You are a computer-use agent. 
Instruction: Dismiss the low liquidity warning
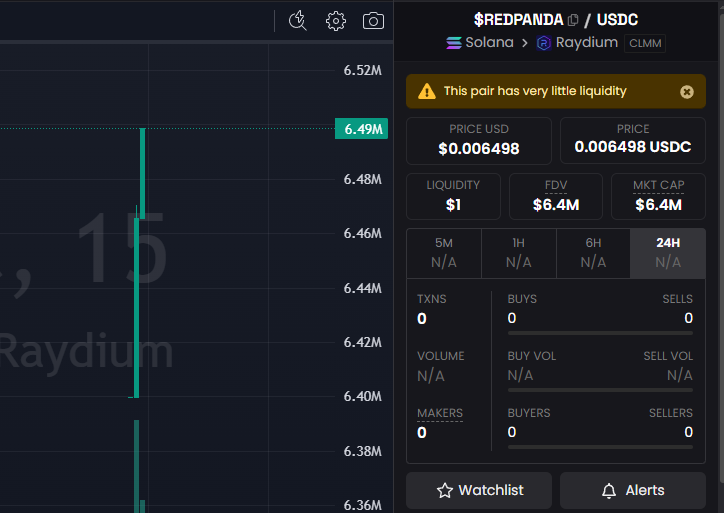click(x=687, y=92)
